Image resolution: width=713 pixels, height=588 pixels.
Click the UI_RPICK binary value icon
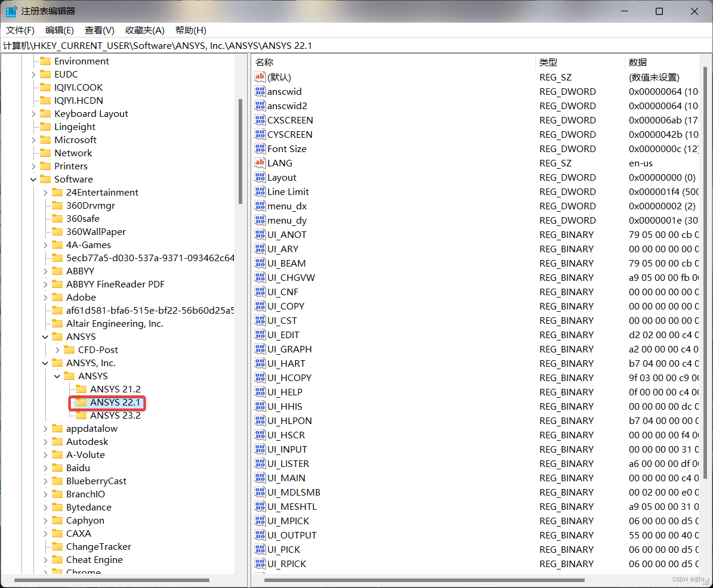pyautogui.click(x=260, y=564)
